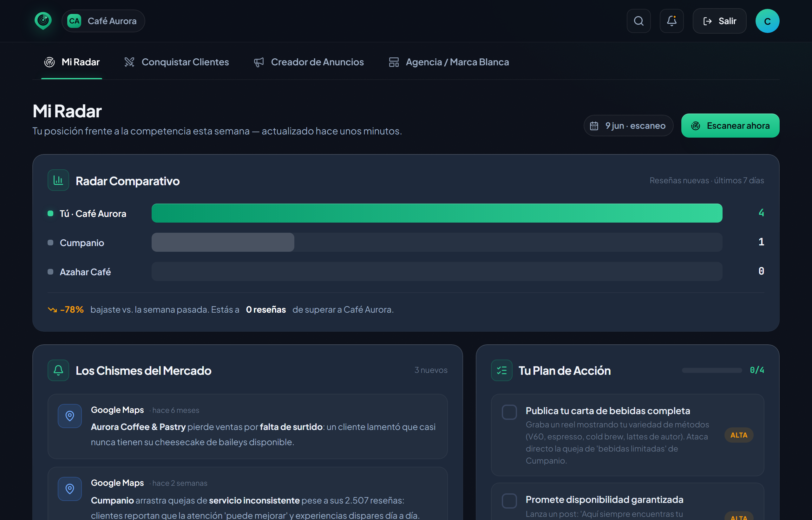The image size is (812, 520).
Task: Open the Agencia / Marca Blanca tab
Action: [x=449, y=62]
